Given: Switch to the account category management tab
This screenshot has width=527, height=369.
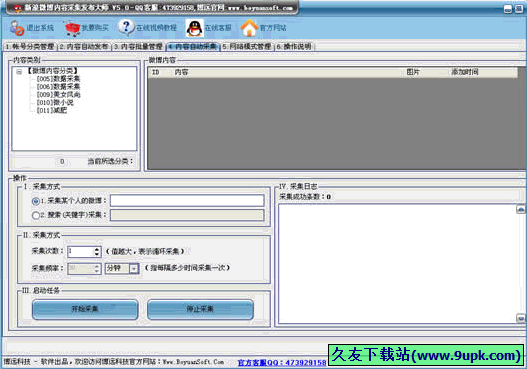Looking at the screenshot, I should [x=30, y=47].
